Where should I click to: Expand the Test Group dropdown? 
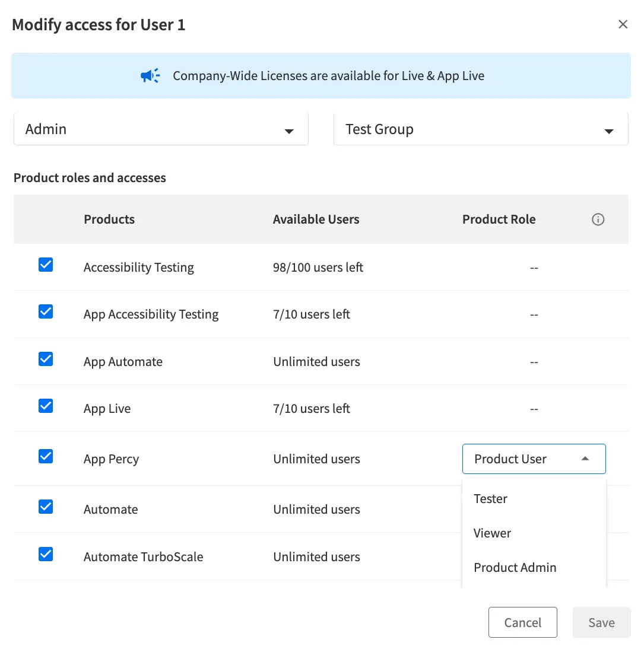pyautogui.click(x=481, y=129)
